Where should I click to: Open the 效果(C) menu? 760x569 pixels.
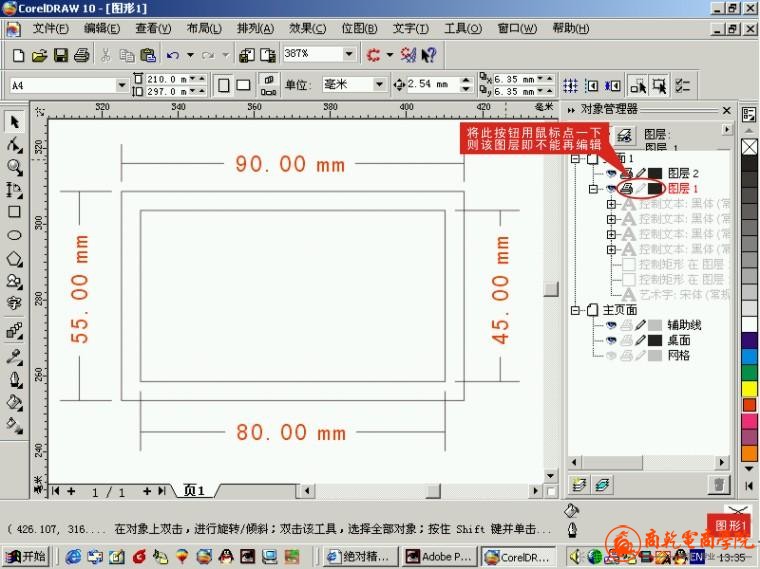click(x=308, y=29)
